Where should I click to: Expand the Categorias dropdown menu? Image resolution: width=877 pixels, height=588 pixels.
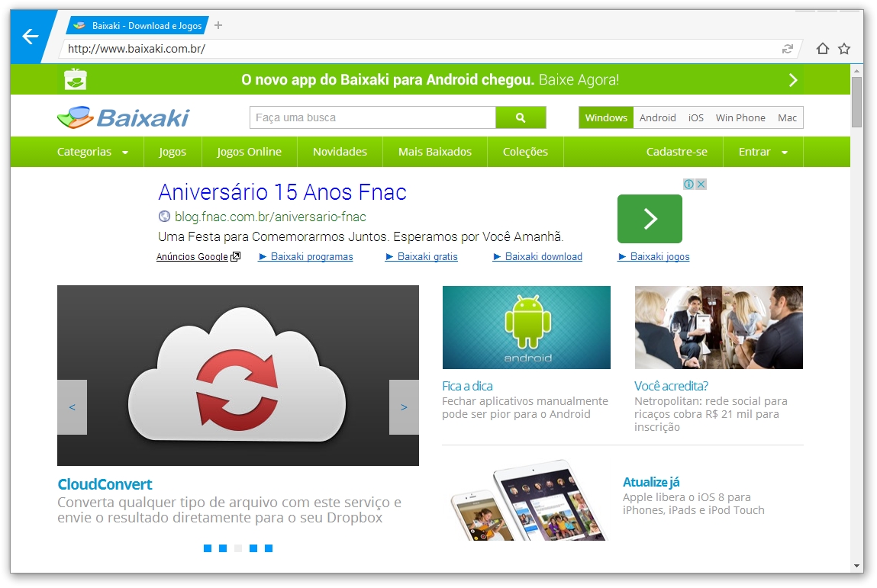(x=93, y=152)
